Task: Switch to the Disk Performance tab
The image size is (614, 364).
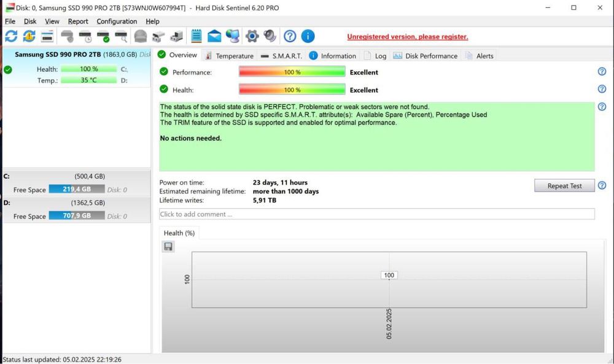Action: (x=426, y=56)
